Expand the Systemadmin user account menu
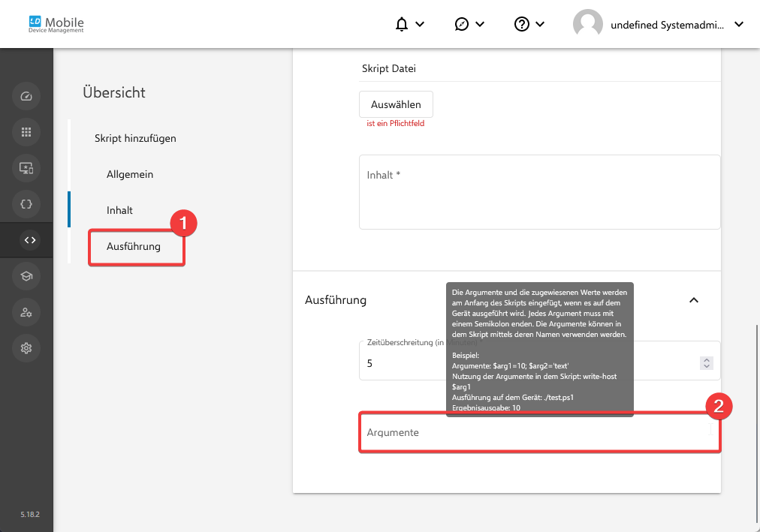This screenshot has height=532, width=760. click(658, 24)
